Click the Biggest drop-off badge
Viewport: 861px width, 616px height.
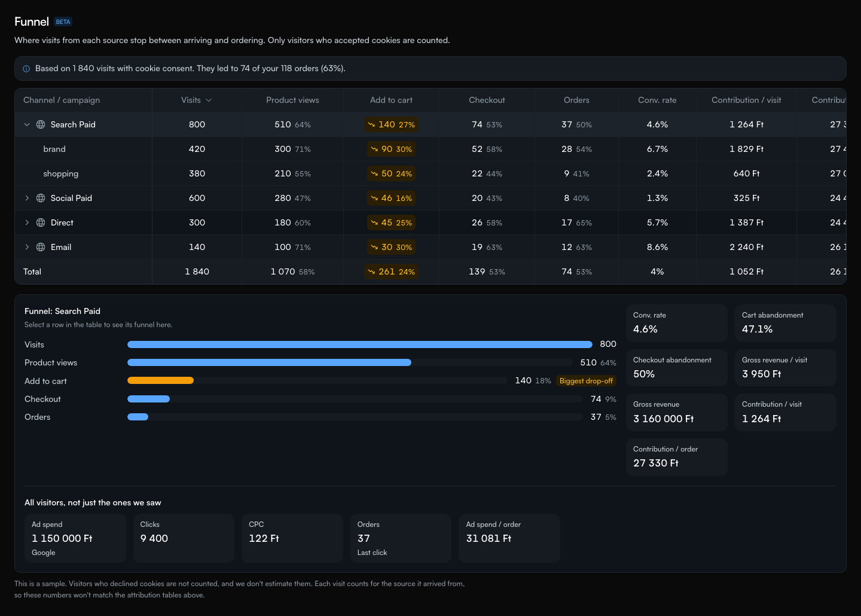(586, 381)
